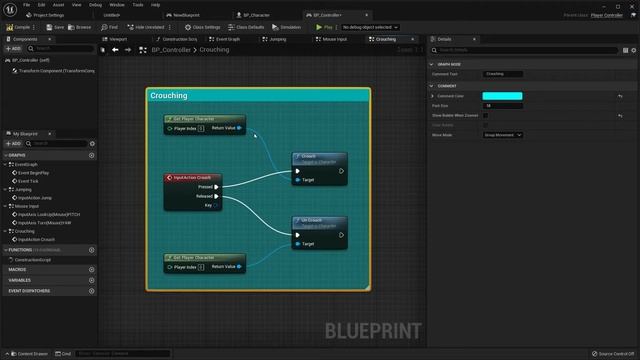Expand the Comment Color property arrow

click(x=433, y=96)
